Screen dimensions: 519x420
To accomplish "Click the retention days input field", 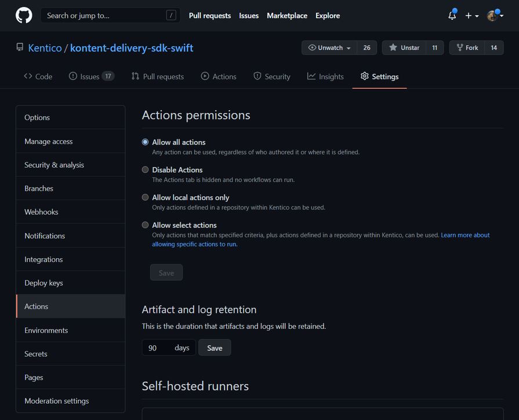I will click(158, 348).
